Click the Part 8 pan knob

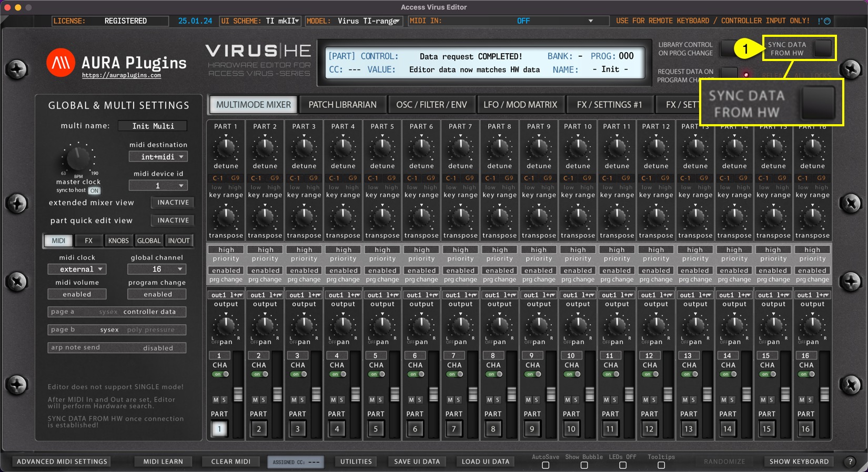[499, 326]
